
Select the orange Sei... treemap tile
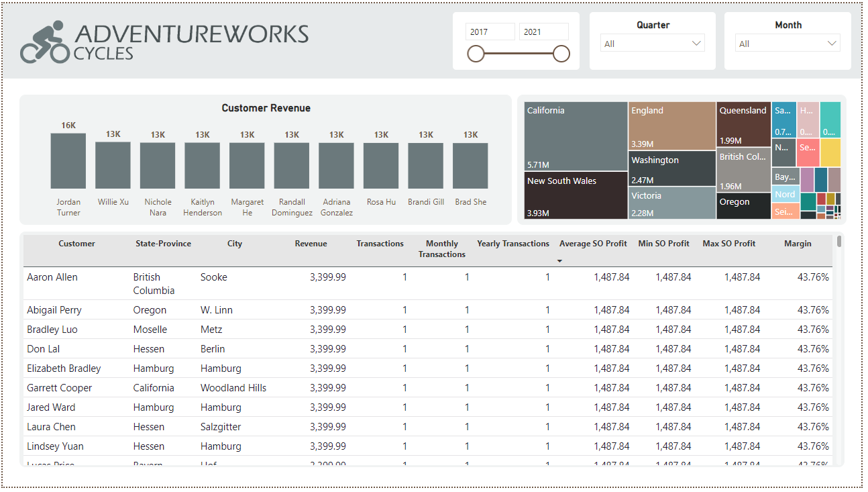(x=785, y=211)
